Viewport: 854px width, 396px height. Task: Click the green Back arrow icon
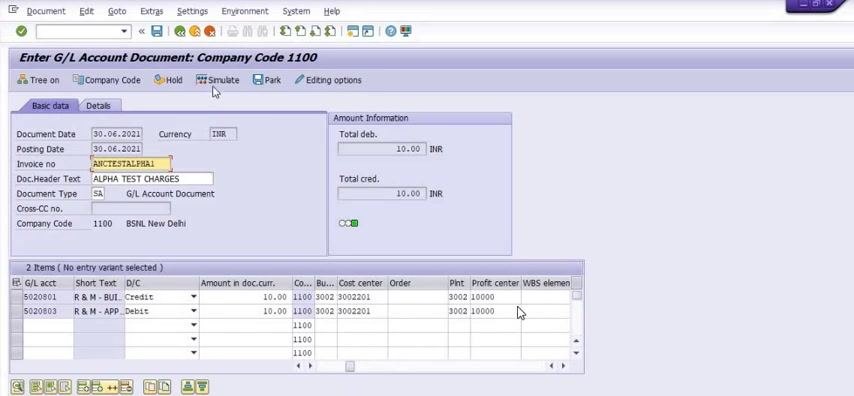[180, 32]
